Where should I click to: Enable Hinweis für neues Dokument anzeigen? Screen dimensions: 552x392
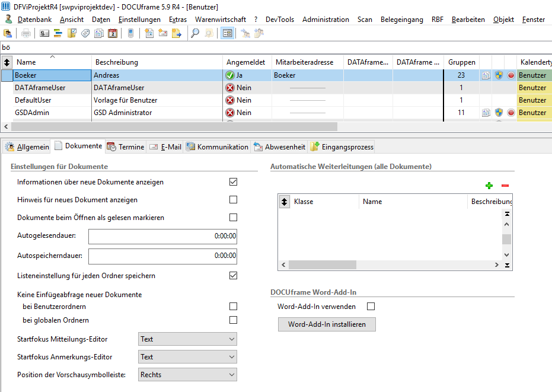233,200
